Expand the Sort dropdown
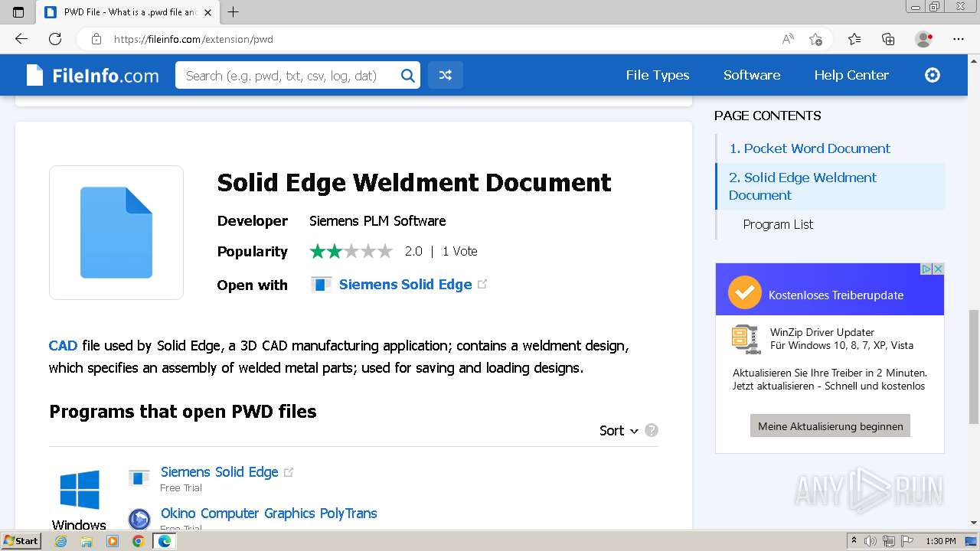This screenshot has width=980, height=551. [x=619, y=431]
